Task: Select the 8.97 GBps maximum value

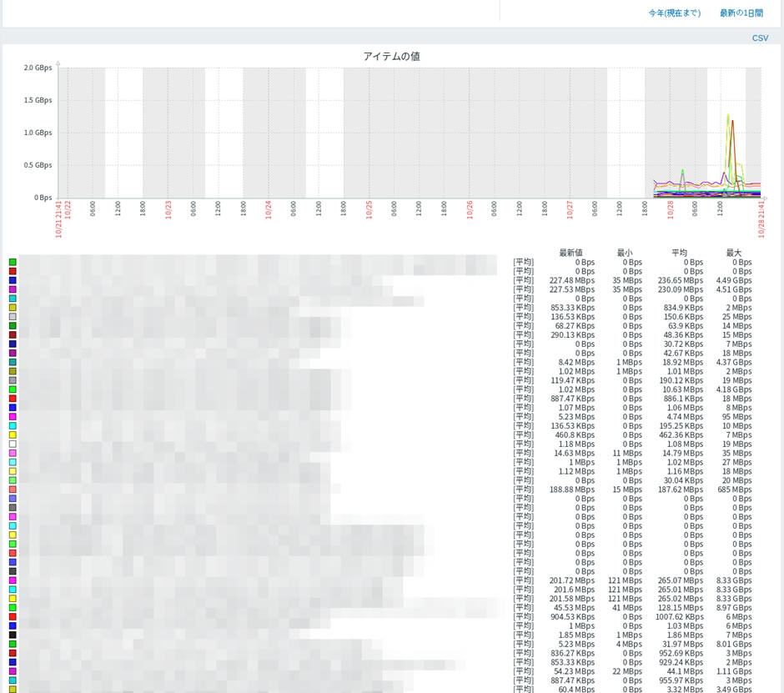Action: [x=733, y=608]
